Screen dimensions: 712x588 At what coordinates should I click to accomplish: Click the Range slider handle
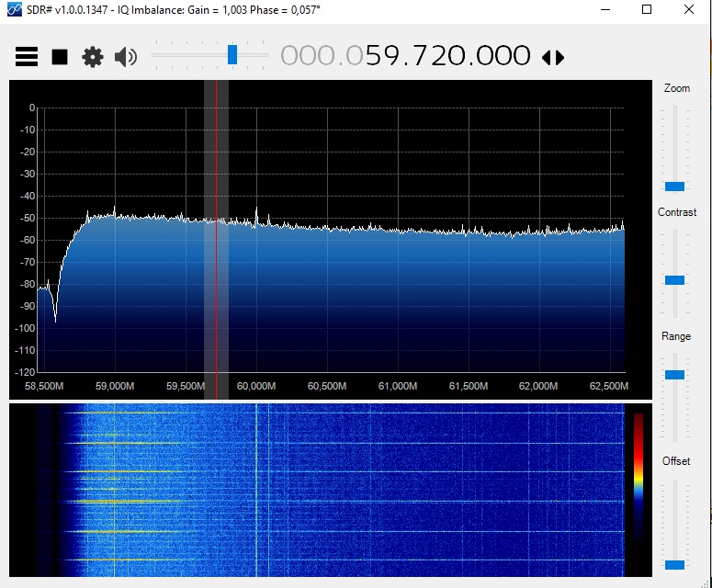(x=674, y=375)
